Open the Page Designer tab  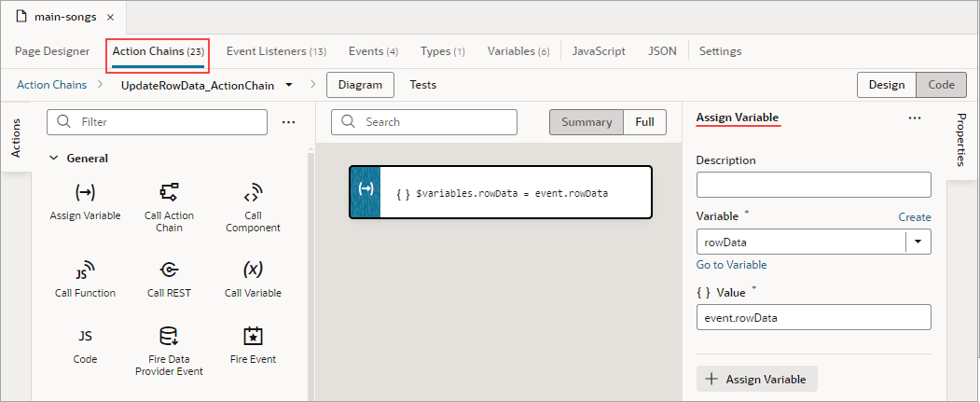[x=52, y=51]
